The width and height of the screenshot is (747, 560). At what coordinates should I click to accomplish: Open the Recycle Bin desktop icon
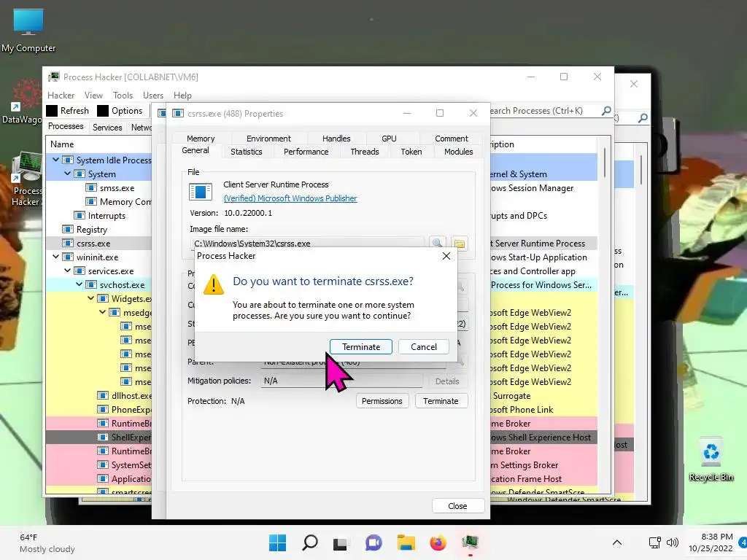[x=711, y=459]
